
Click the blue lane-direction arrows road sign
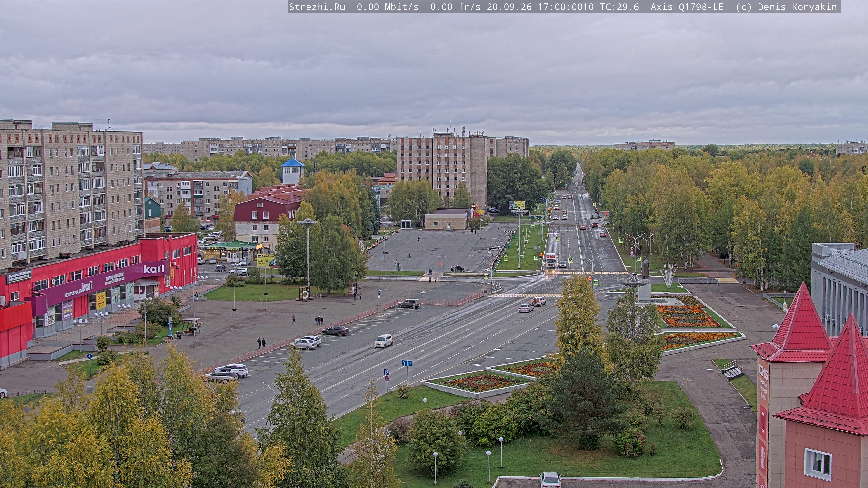pos(407,363)
